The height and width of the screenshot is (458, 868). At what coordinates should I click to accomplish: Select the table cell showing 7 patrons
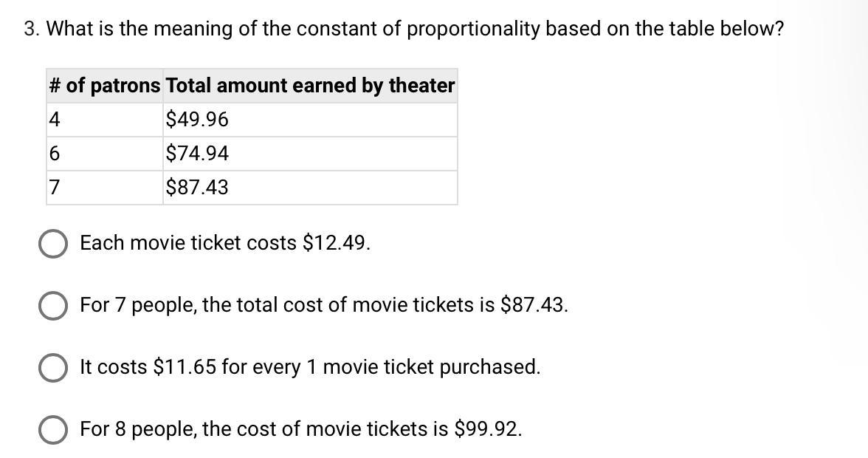[x=104, y=188]
